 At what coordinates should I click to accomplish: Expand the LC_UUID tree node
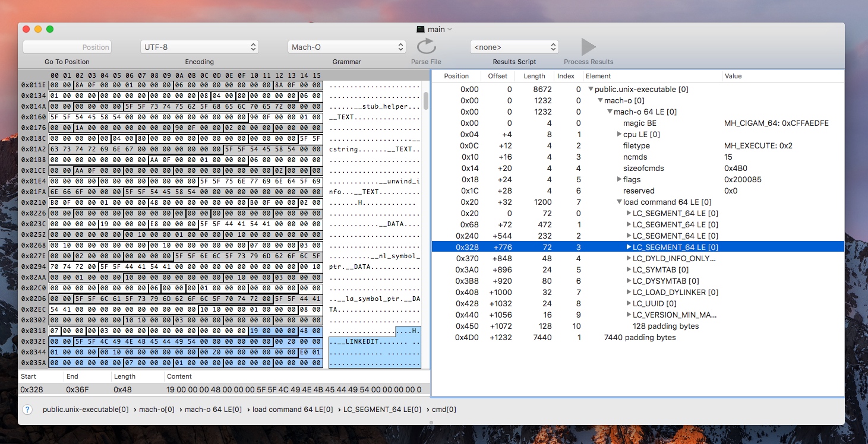coord(629,304)
